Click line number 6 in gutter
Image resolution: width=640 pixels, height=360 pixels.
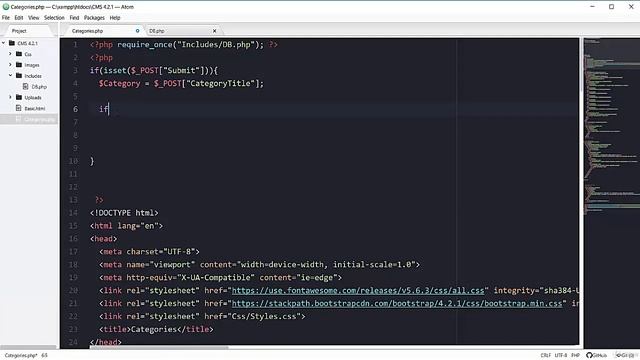[75, 109]
